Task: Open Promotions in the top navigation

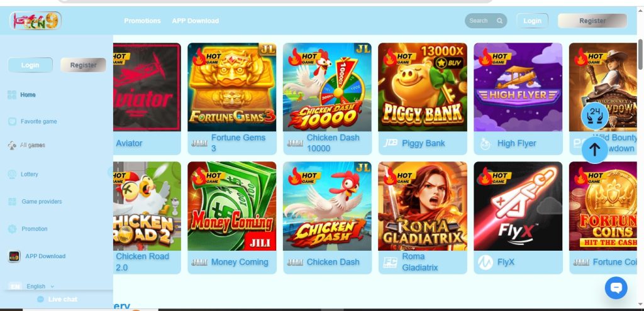Action: (143, 21)
